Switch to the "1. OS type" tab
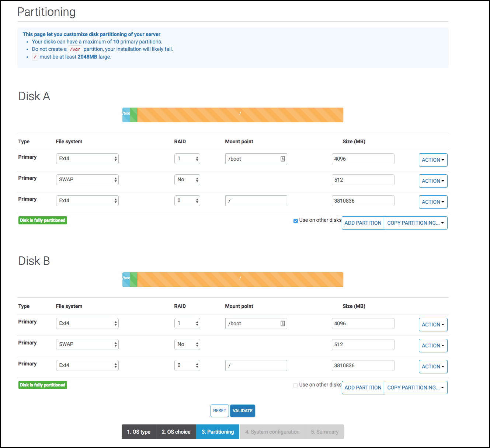 (139, 431)
